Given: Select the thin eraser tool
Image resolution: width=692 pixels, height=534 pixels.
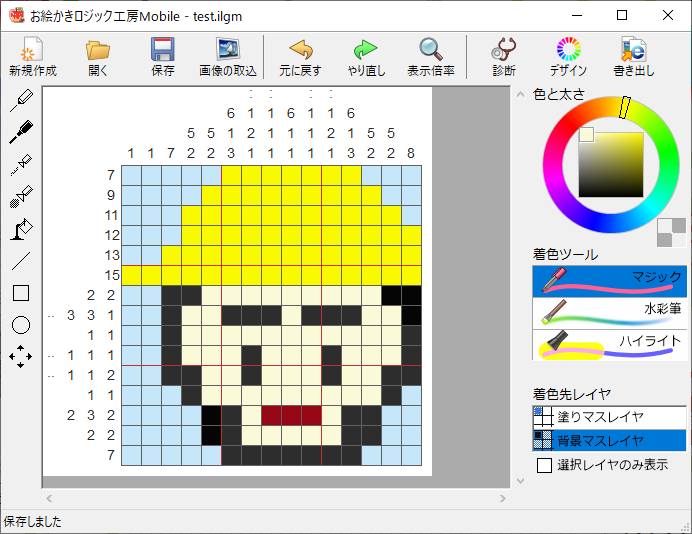Looking at the screenshot, I should point(21,165).
